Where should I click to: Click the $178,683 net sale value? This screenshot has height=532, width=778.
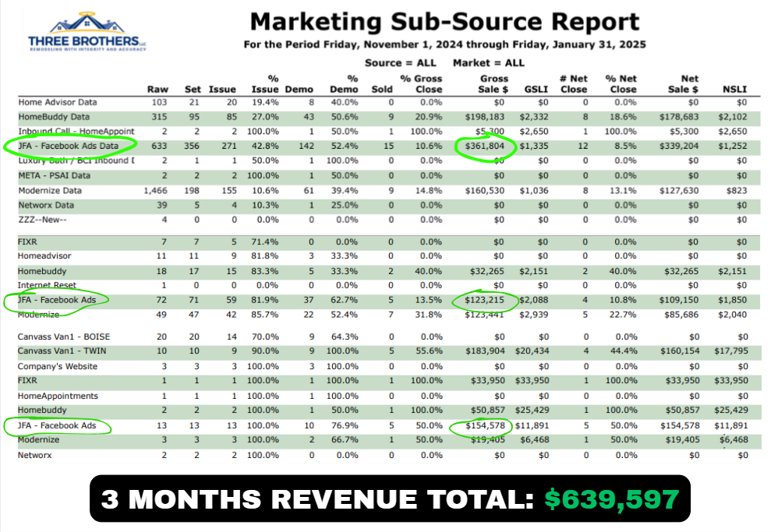679,117
